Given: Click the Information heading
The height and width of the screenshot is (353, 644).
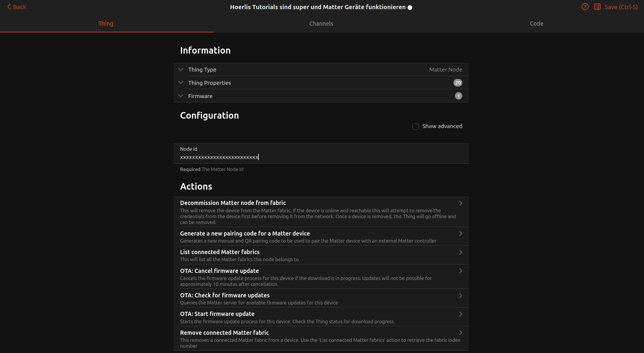Looking at the screenshot, I should (205, 50).
